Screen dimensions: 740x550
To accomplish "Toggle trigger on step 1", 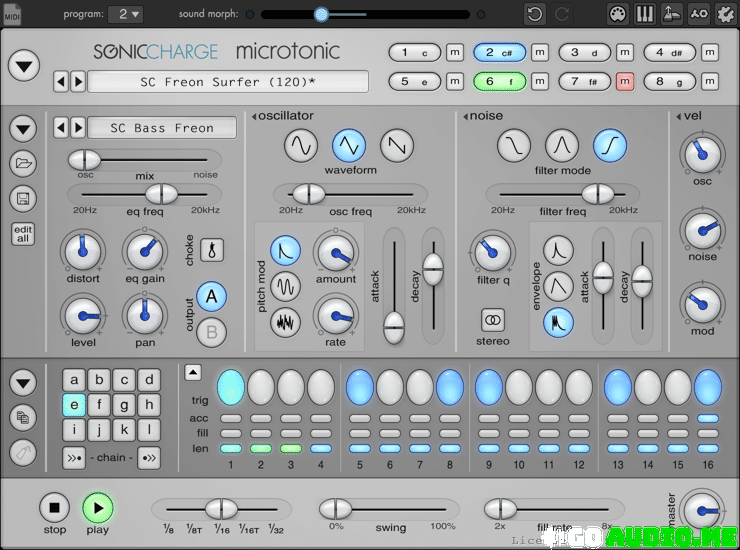I will pyautogui.click(x=231, y=387).
